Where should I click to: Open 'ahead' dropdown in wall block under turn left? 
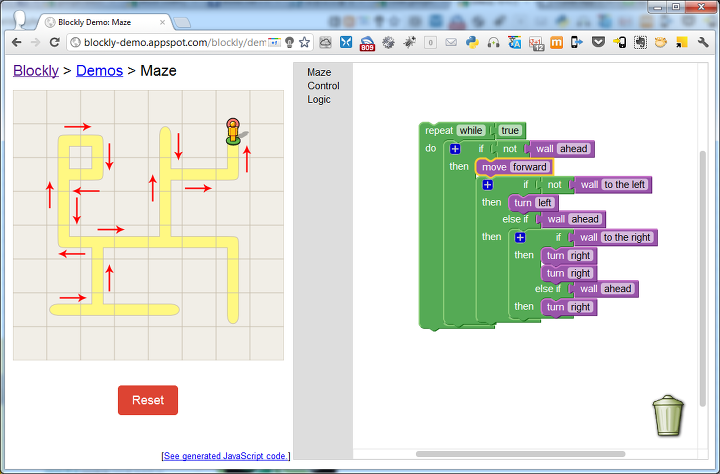pos(585,219)
